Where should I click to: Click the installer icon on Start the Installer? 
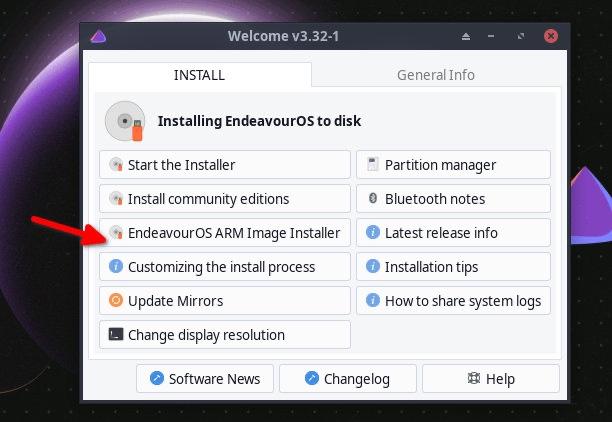[x=116, y=165]
